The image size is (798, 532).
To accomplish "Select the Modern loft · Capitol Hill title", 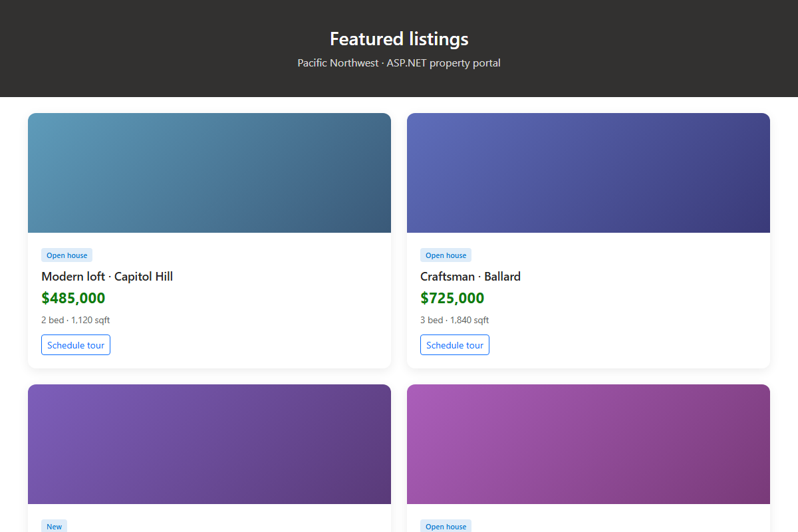I will coord(107,277).
